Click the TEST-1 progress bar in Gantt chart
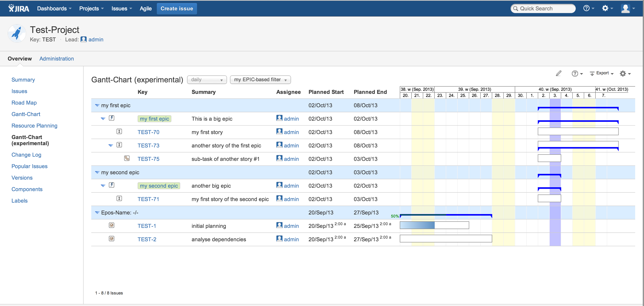Screen dimensions: 644x306 point(434,225)
